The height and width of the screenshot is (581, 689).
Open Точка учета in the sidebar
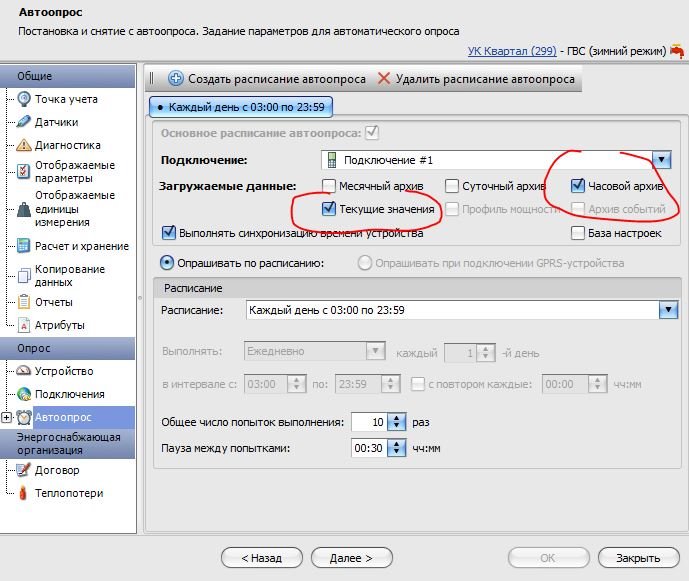pyautogui.click(x=66, y=99)
